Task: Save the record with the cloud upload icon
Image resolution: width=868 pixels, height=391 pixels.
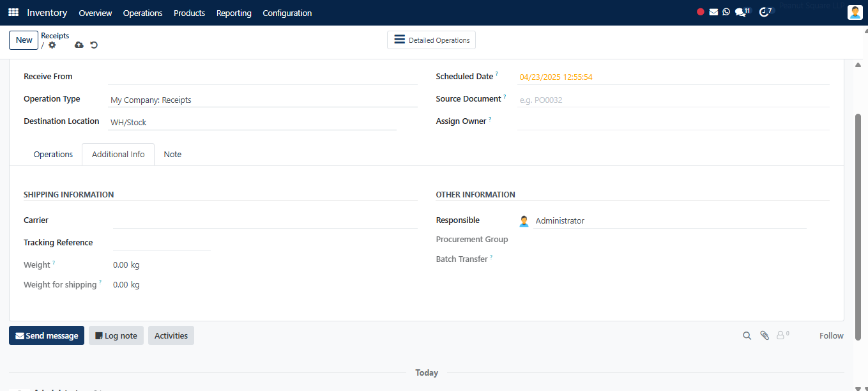Action: [x=79, y=45]
